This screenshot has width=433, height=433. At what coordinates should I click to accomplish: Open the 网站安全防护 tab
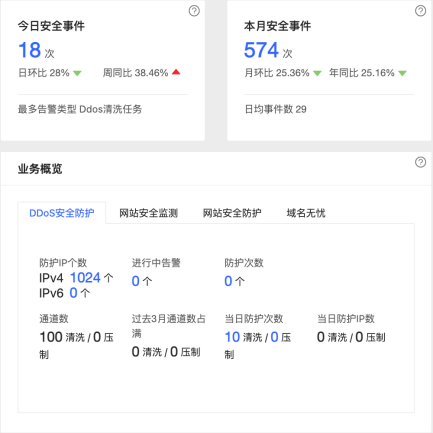(232, 213)
